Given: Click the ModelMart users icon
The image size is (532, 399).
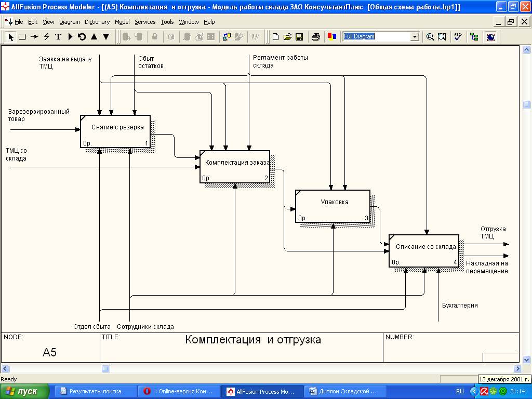Looking at the screenshot, I should [255, 37].
